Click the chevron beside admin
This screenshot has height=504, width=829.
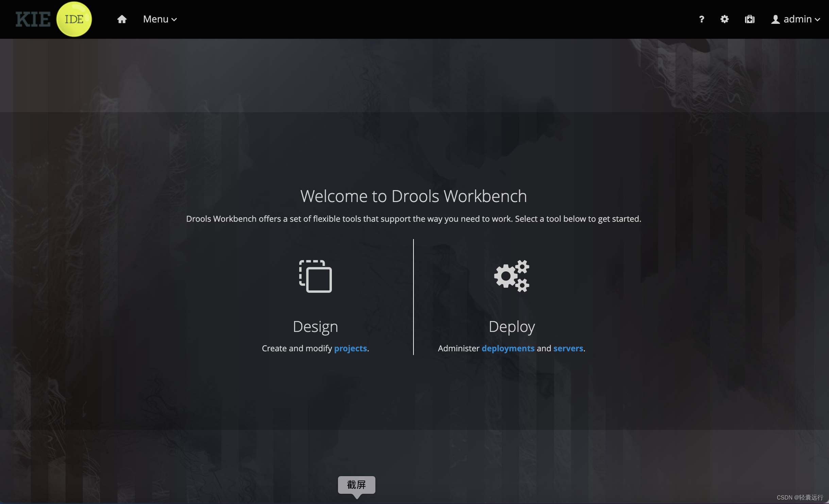coord(817,20)
